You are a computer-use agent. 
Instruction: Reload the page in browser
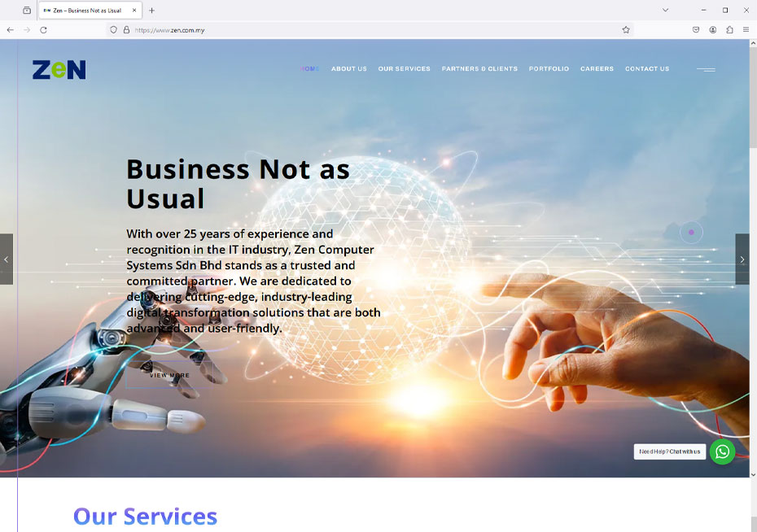click(x=43, y=30)
